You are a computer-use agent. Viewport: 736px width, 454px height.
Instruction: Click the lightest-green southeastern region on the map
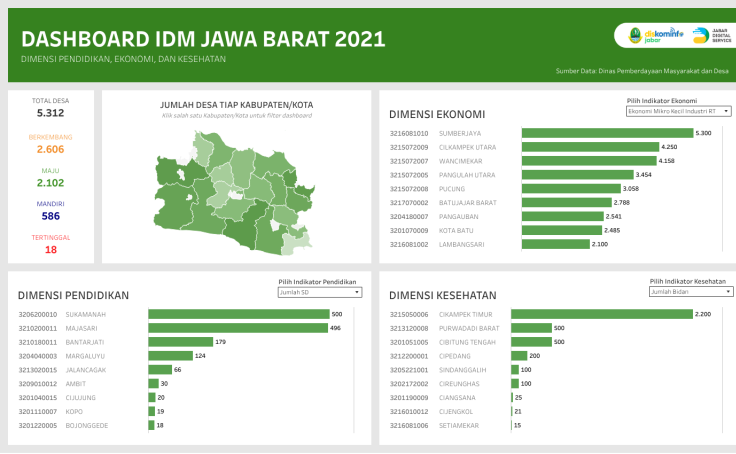(296, 239)
